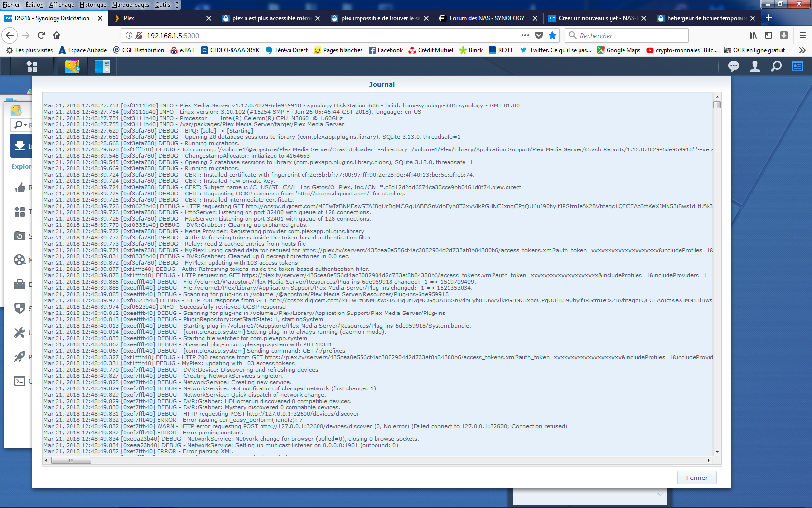812x508 pixels.
Task: Open Historique menu
Action: [x=93, y=4]
